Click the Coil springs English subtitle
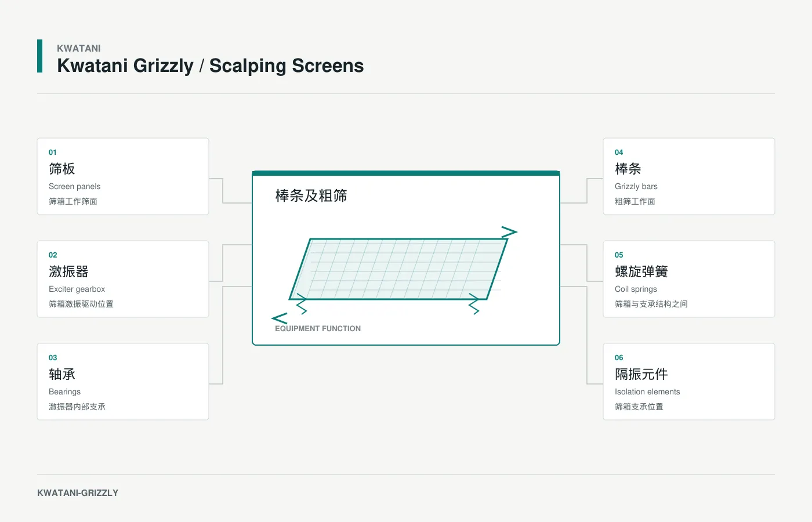 (x=636, y=289)
